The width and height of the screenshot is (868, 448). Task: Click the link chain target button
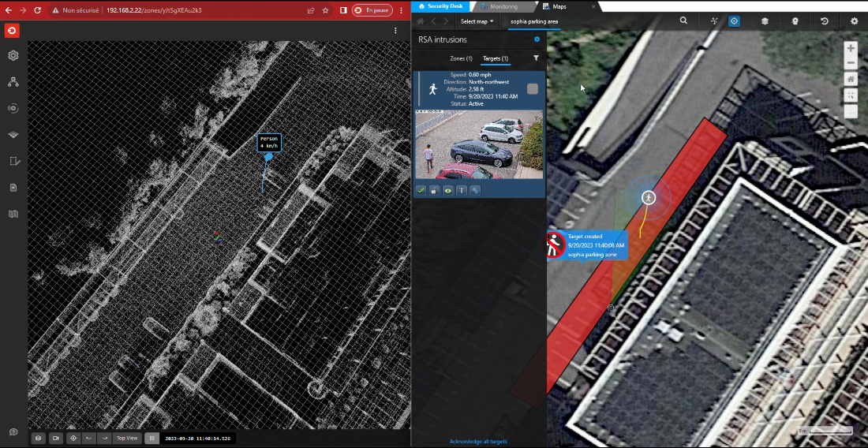[x=474, y=190]
